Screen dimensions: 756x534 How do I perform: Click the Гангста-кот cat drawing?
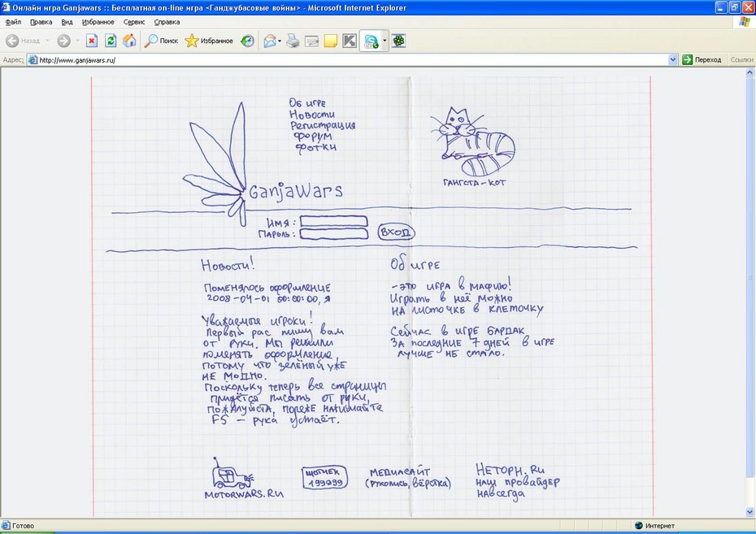pyautogui.click(x=472, y=141)
